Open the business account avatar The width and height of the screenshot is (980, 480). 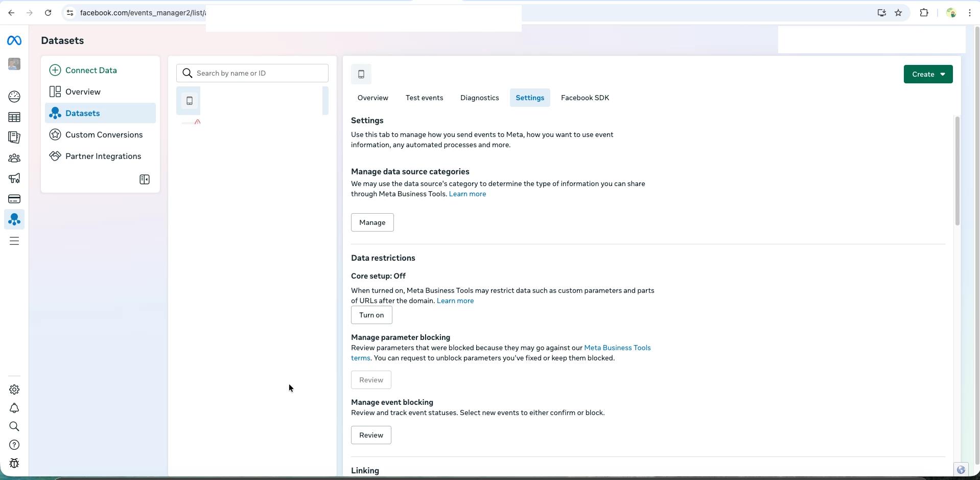click(14, 64)
